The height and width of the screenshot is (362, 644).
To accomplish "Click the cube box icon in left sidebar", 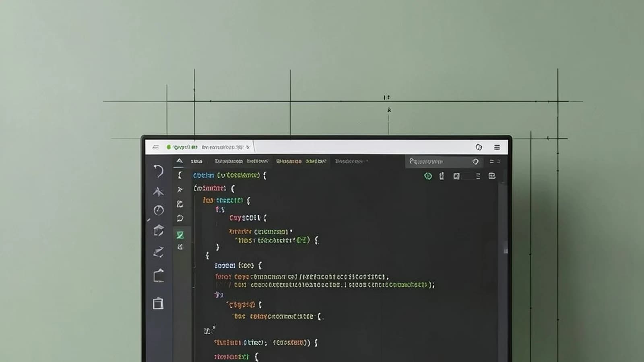I will coord(159,230).
